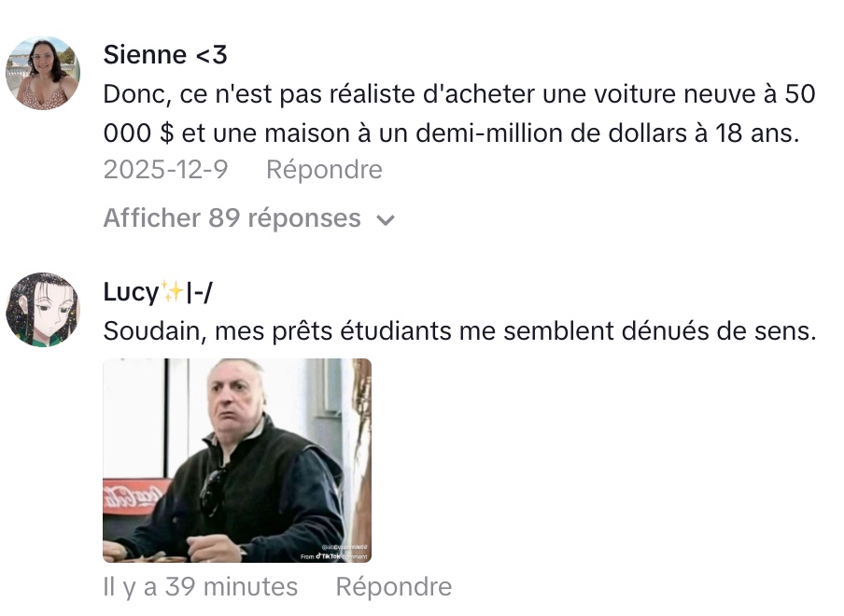Screen dimensions: 844x616
Task: Select Lucy's comment about prêts étudiants
Action: pos(459,330)
